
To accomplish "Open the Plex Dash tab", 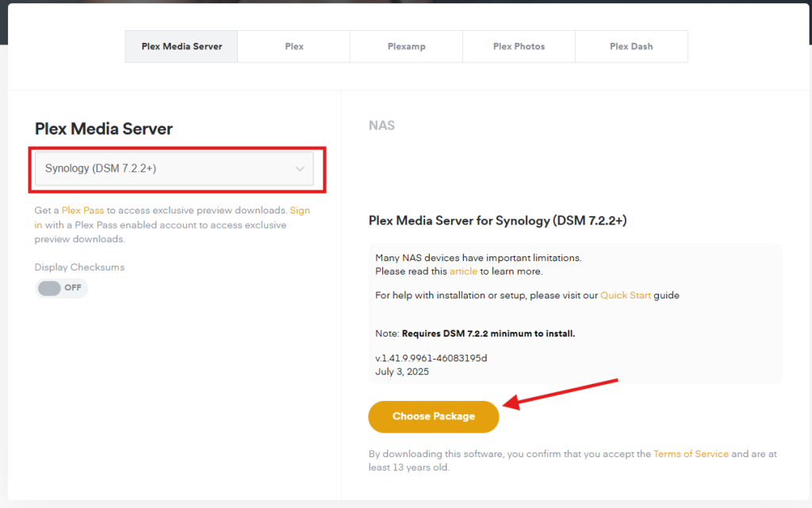I will pyautogui.click(x=631, y=47).
